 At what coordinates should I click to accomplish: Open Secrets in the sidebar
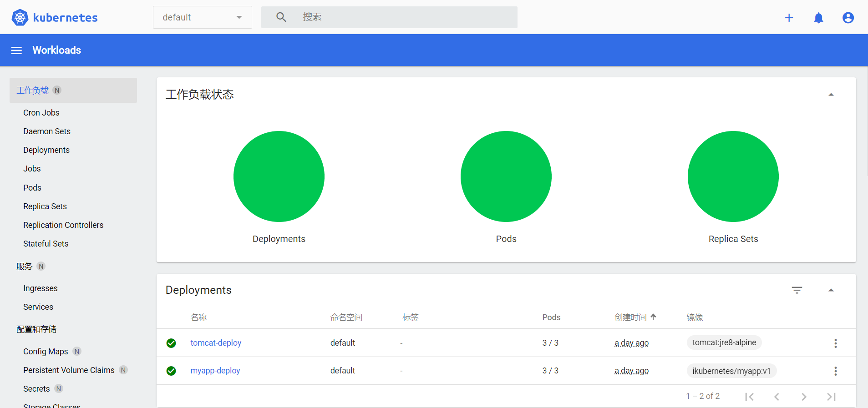pyautogui.click(x=36, y=389)
